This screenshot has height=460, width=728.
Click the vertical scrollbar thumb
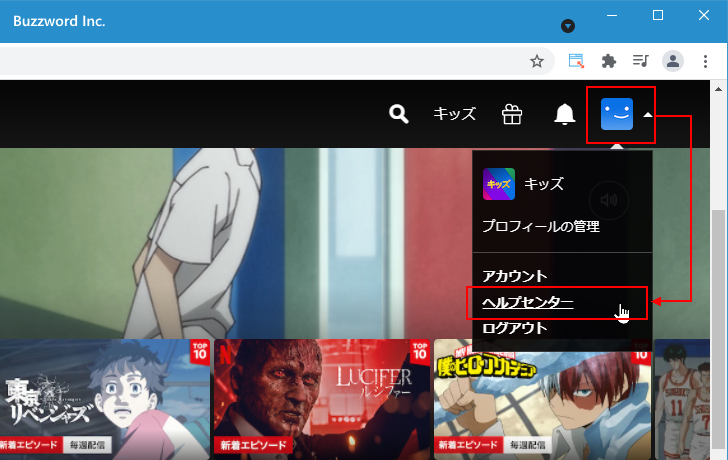718,327
